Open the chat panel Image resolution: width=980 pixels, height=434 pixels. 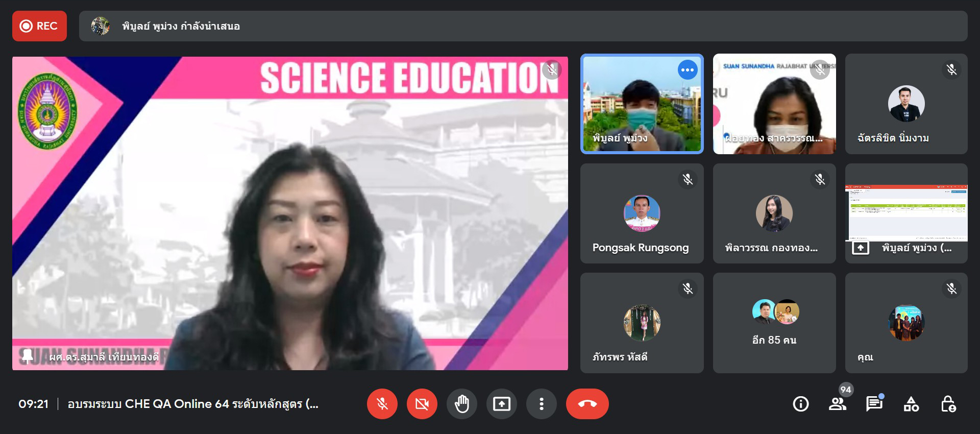pyautogui.click(x=874, y=404)
